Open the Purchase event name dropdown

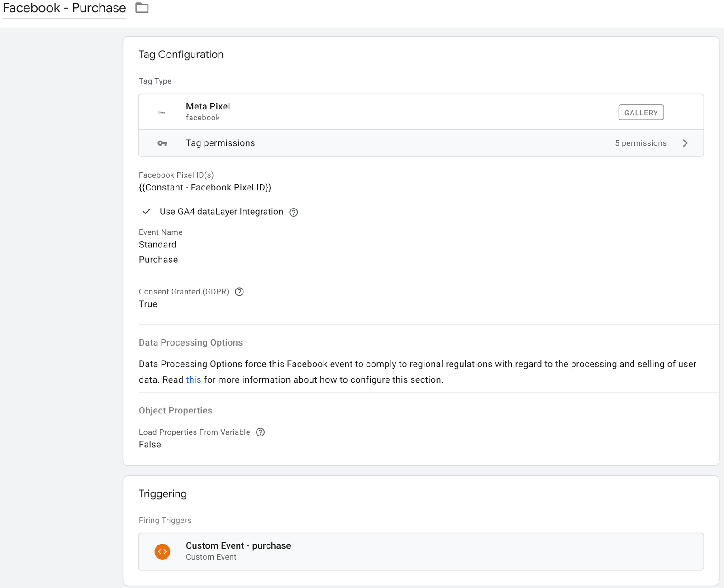click(158, 260)
